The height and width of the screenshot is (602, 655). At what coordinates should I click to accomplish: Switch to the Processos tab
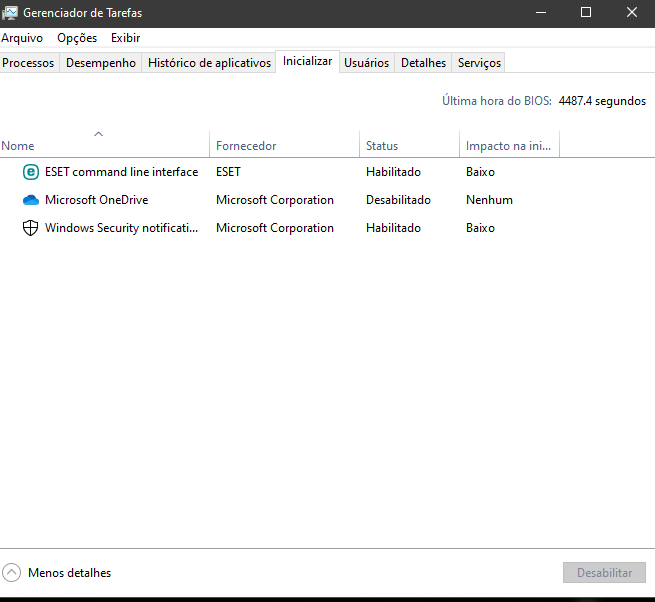[x=28, y=63]
